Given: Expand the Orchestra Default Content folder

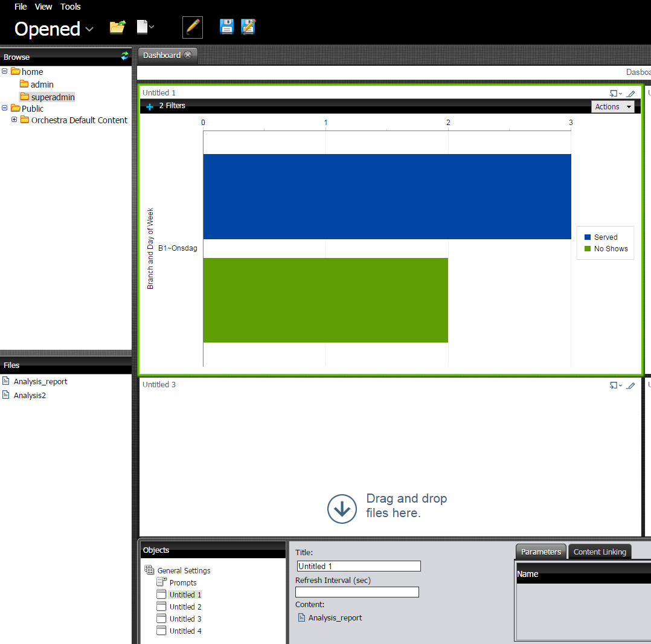Looking at the screenshot, I should [14, 120].
